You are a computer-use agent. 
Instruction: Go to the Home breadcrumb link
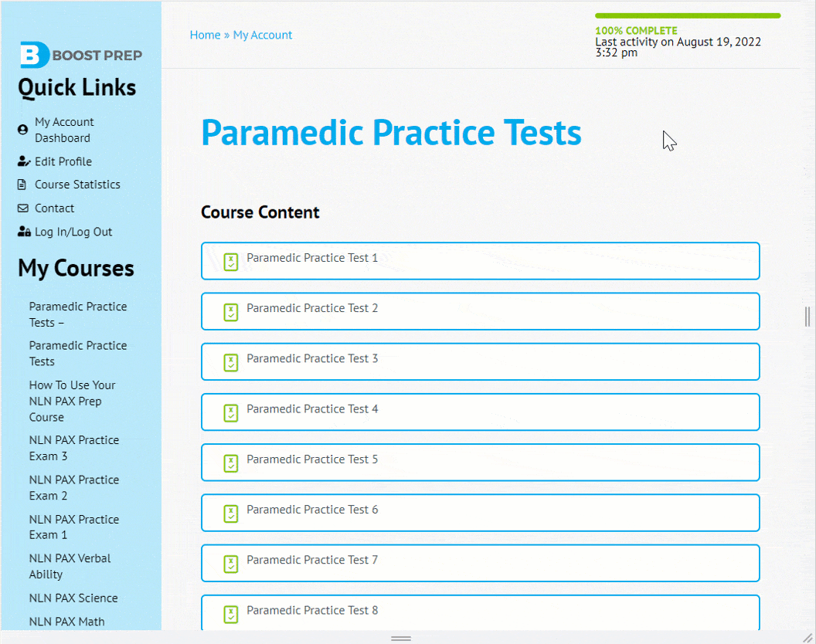[x=205, y=35]
